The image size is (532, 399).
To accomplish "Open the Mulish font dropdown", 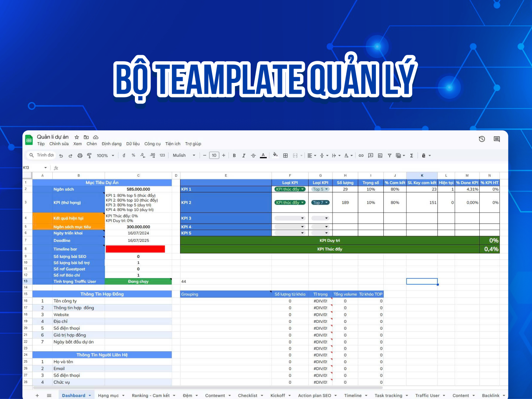I will 183,155.
